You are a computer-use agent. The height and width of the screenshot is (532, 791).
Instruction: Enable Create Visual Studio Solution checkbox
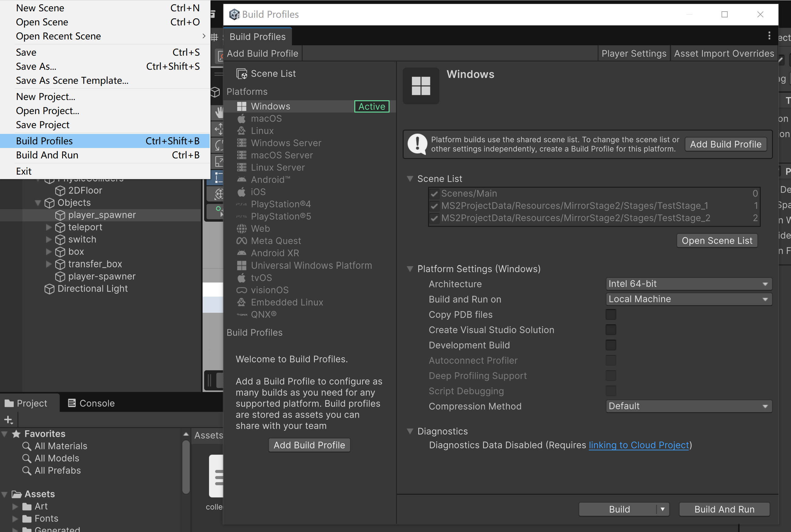click(x=611, y=330)
